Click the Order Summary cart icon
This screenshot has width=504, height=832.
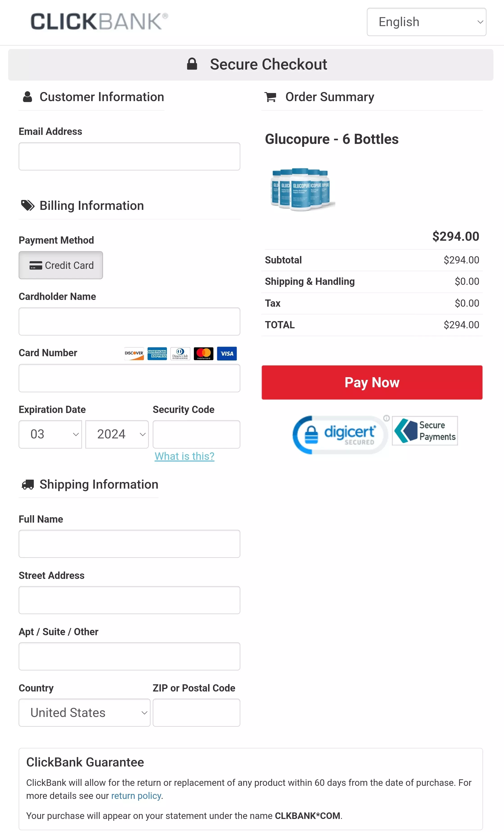270,97
